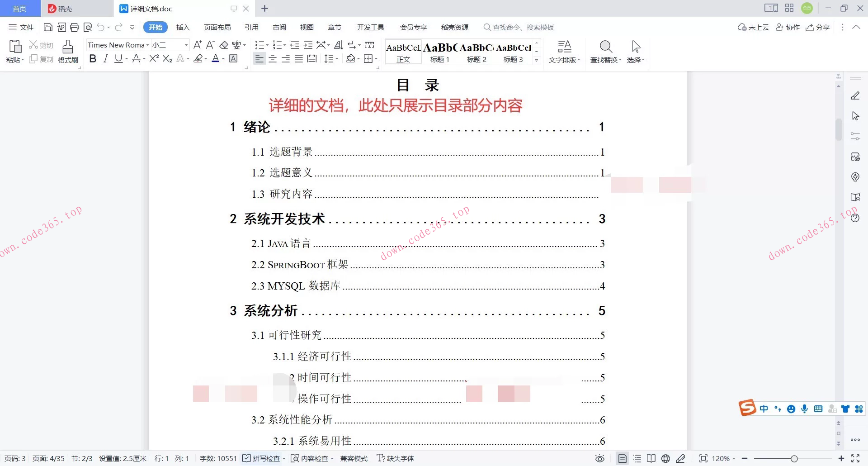Image resolution: width=868 pixels, height=466 pixels.
Task: Select the highlight color tool
Action: [198, 58]
